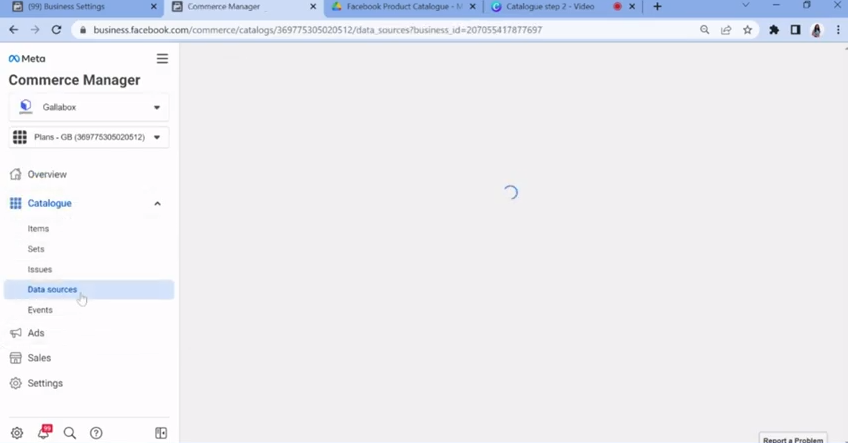Click the Settings gear icon beside Settings label
Screen dimensions: 848x443
pyautogui.click(x=16, y=383)
